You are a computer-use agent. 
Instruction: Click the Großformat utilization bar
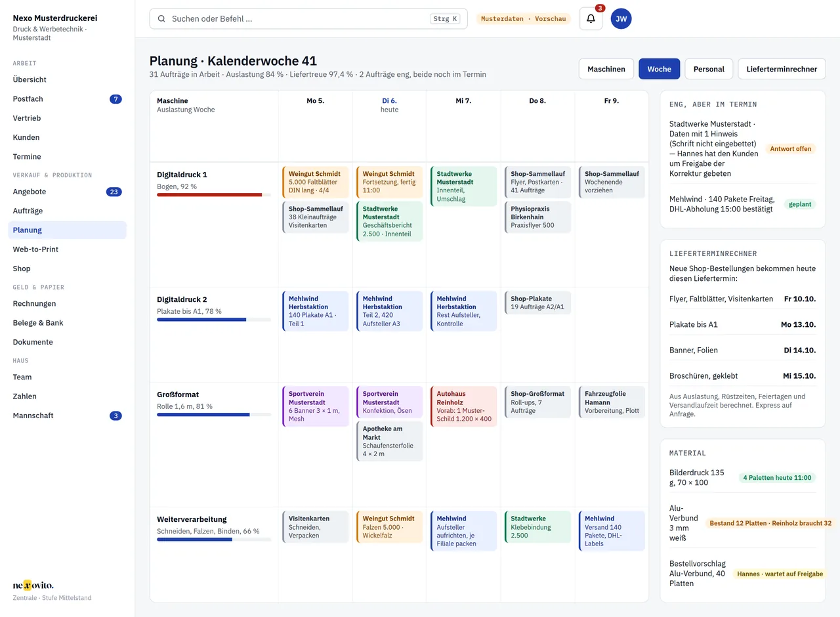click(x=214, y=415)
